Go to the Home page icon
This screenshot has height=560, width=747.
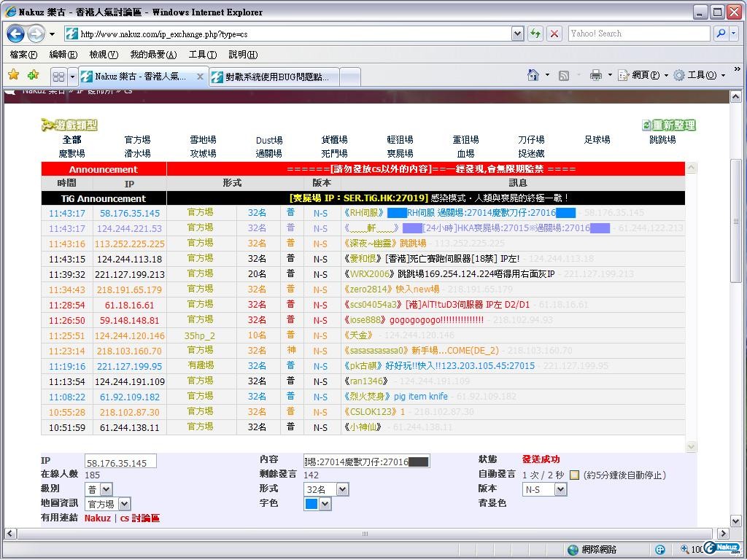tap(533, 75)
